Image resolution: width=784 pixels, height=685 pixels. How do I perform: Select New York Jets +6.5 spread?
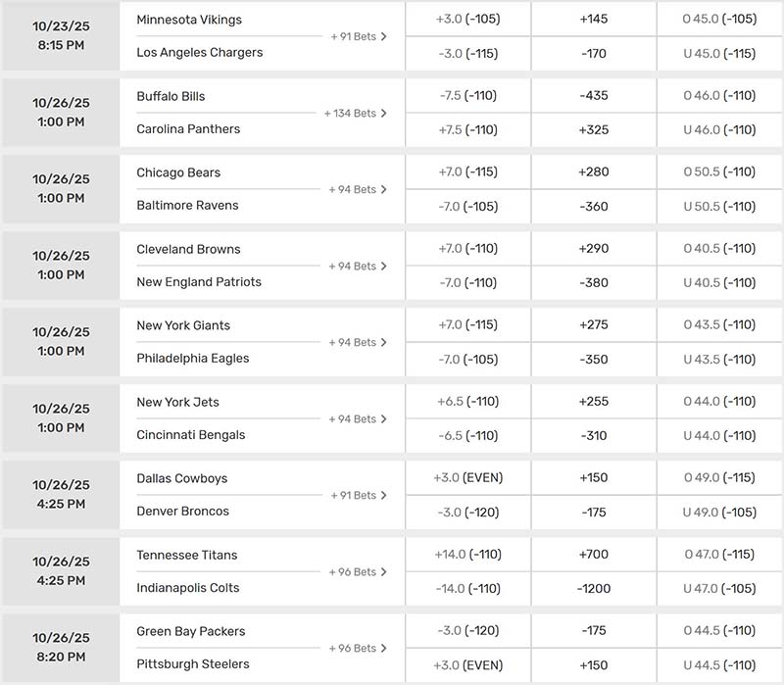tap(467, 402)
